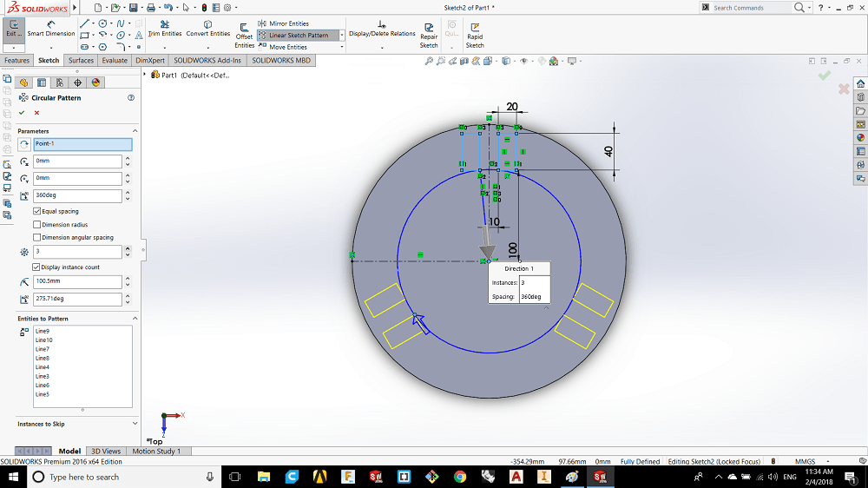Select the Move Entities tool
Viewport: 868px width, 488px height.
click(282, 47)
